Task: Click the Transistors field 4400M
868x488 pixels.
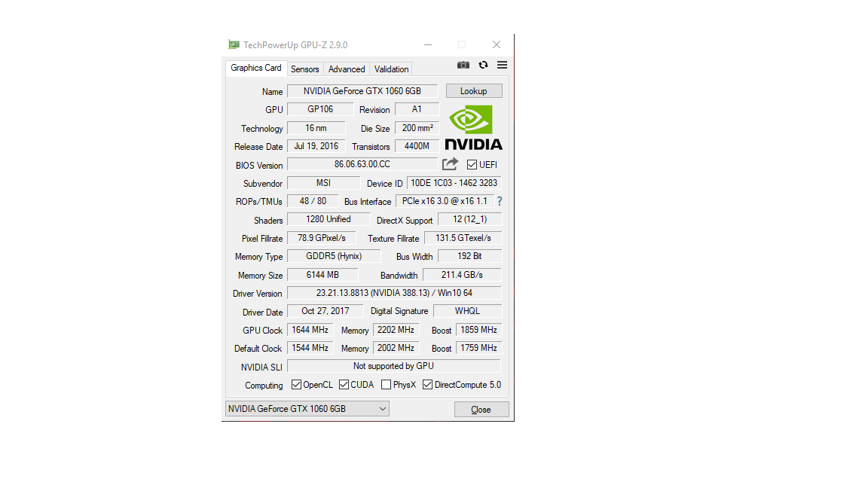Action: pos(417,146)
